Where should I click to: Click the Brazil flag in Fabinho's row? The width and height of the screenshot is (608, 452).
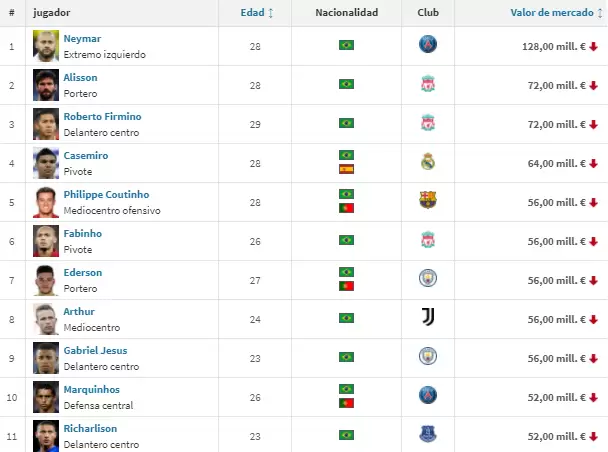(x=346, y=240)
